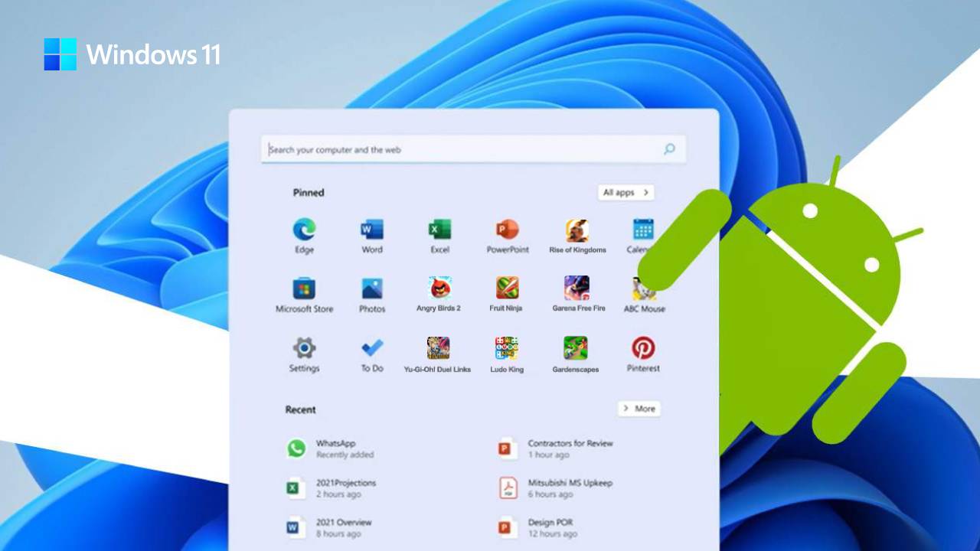
Task: Click the search text field
Action: point(459,150)
